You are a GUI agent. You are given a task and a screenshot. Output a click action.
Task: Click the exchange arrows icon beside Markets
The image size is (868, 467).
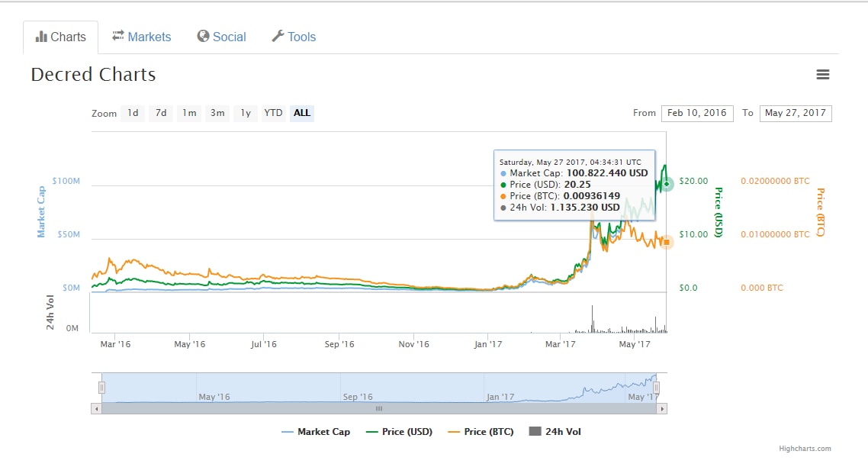tap(118, 36)
